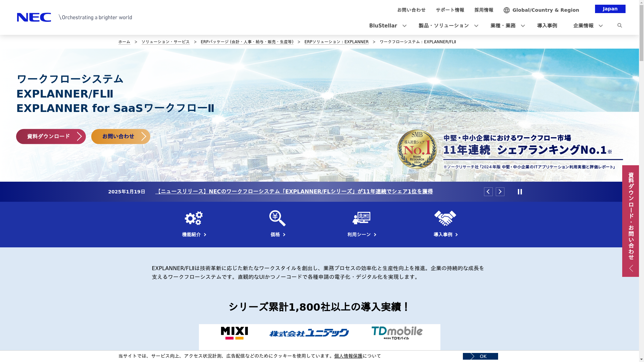The image size is (644, 362).
Task: Click the red 資料ダウンロード button
Action: click(x=51, y=136)
